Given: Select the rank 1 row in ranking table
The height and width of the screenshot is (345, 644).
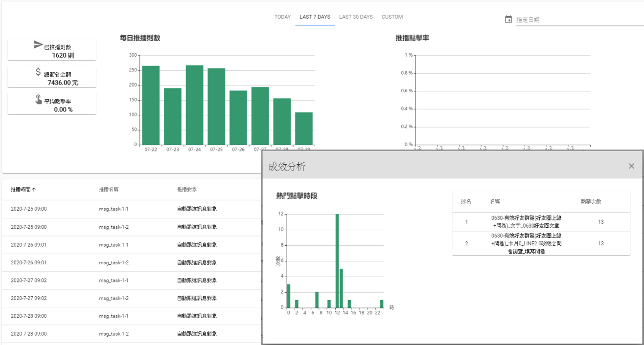Looking at the screenshot, I should coord(541,222).
